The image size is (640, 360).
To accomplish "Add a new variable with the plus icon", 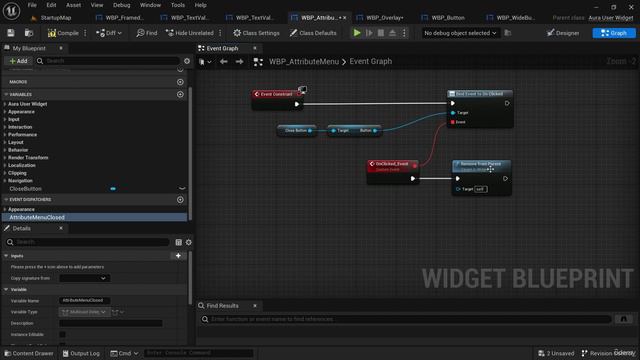I will click(x=180, y=94).
